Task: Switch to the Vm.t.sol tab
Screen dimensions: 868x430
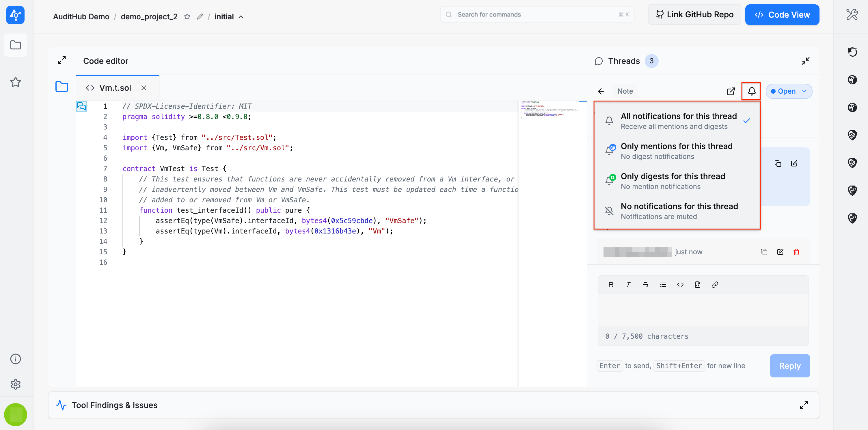Action: [x=115, y=88]
